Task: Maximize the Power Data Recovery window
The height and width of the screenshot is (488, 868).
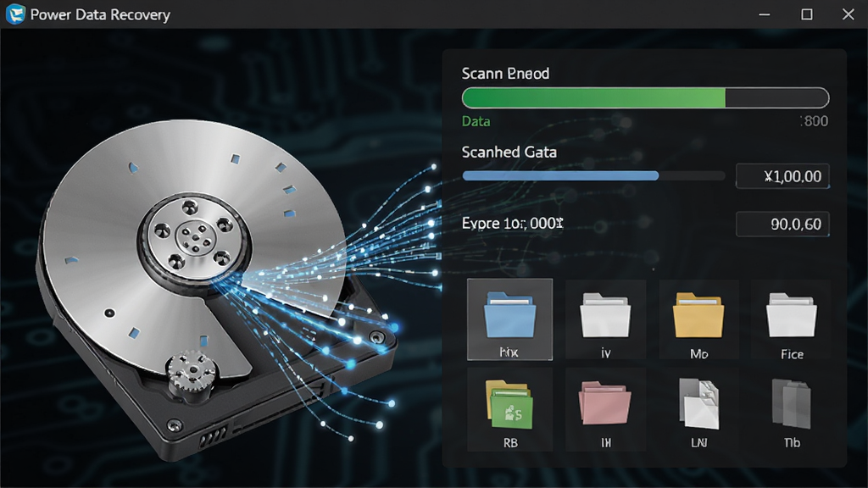Action: pos(807,14)
